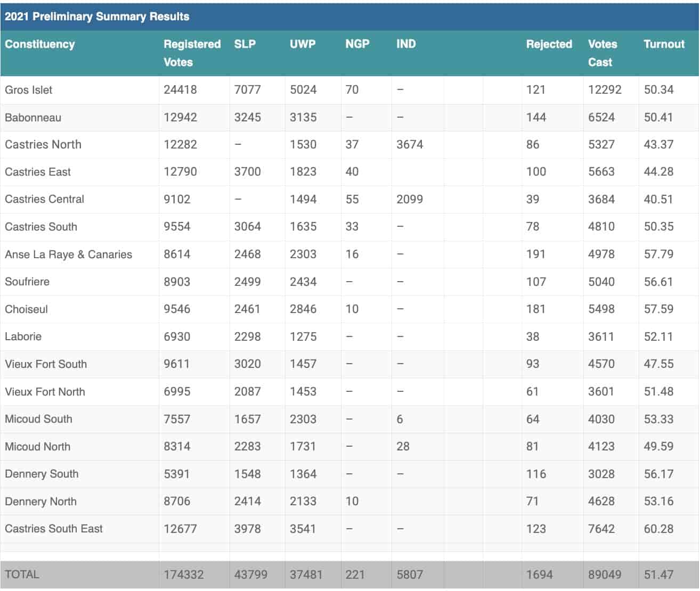This screenshot has width=700, height=591.
Task: Click the Registered Votes column header
Action: pyautogui.click(x=192, y=53)
